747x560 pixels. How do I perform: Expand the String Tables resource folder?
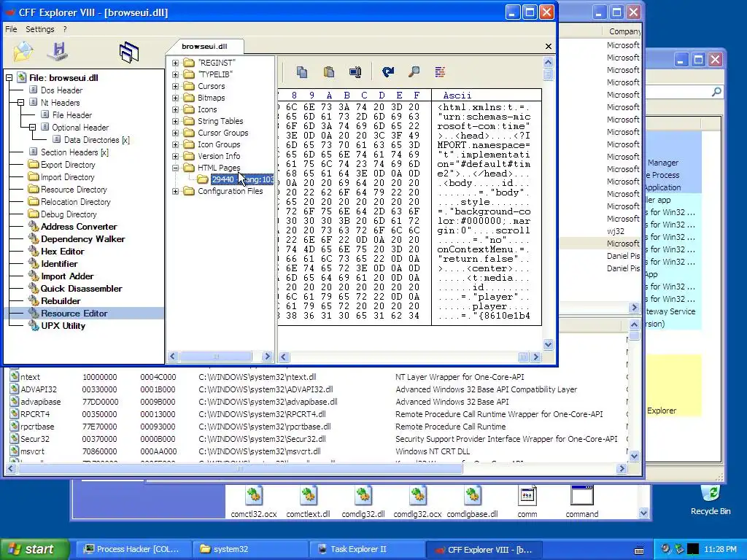tap(175, 122)
